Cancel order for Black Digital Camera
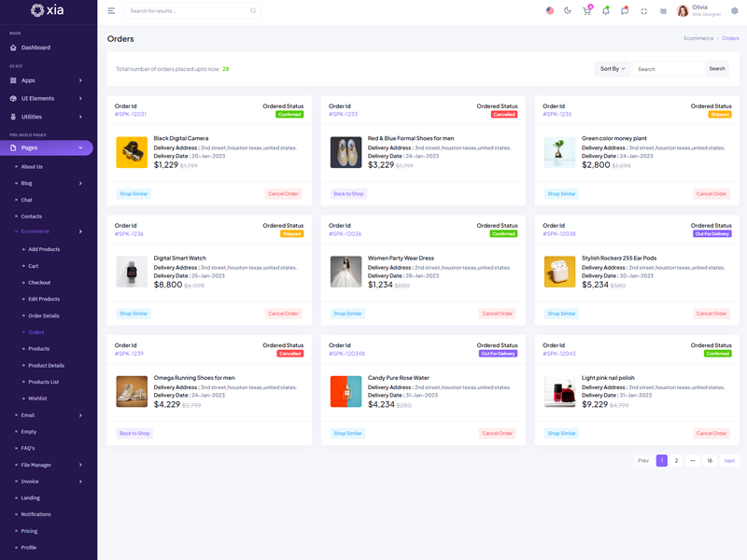747x560 pixels. coord(283,194)
